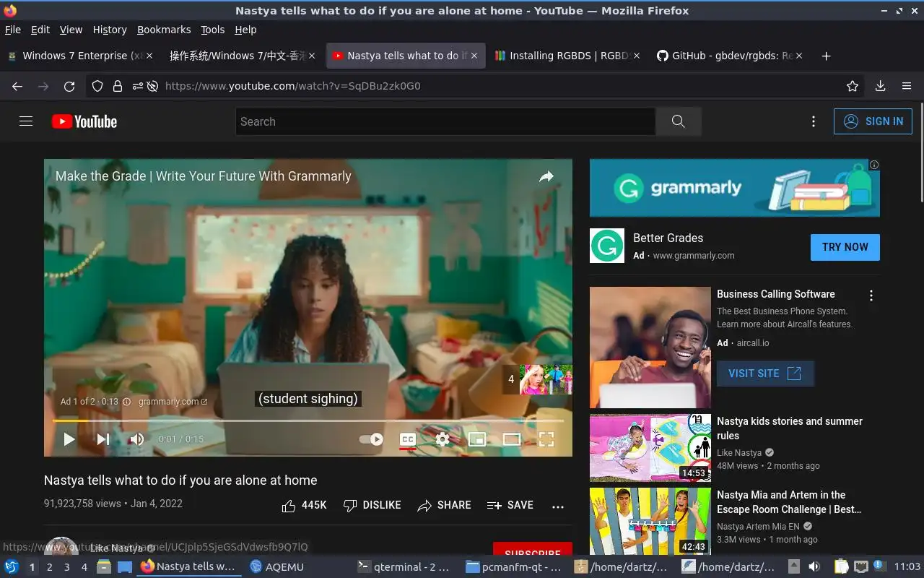Click the system tray volume icon
The image size is (924, 578).
[x=814, y=566]
